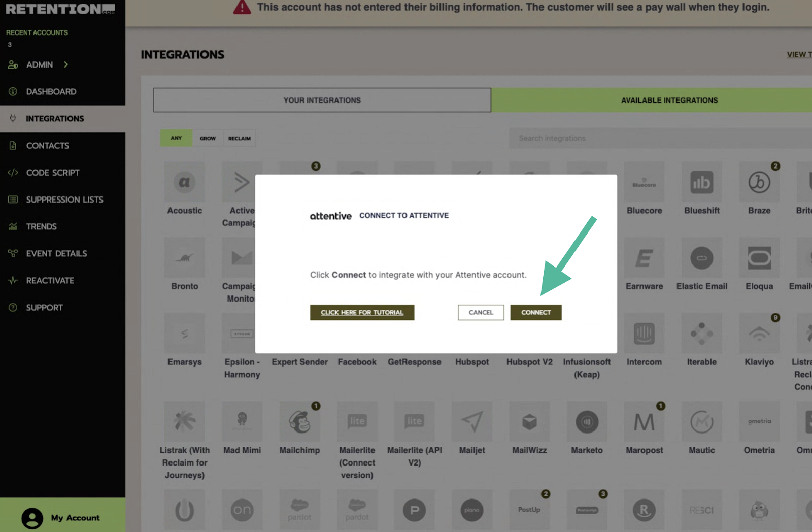Select the Bluecore integration icon

click(644, 182)
